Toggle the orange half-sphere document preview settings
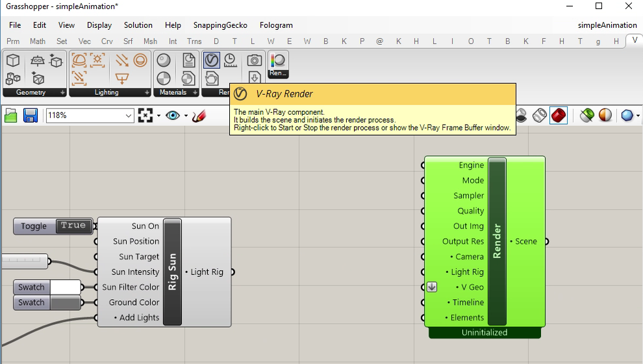This screenshot has height=364, width=643. (605, 116)
